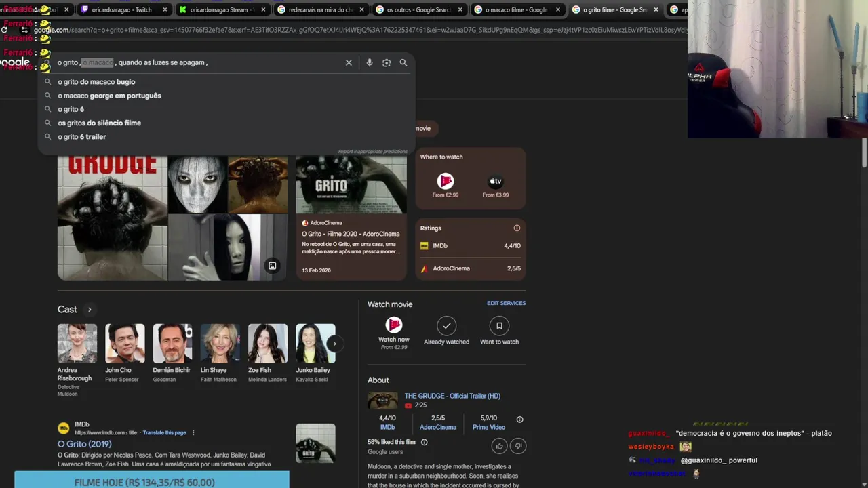Open Andrea Riseborough cast photo
The image size is (868, 488).
click(x=77, y=344)
